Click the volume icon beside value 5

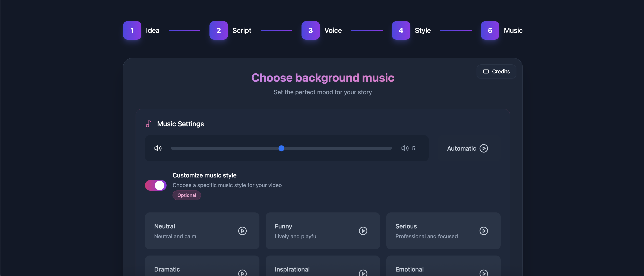coord(405,148)
